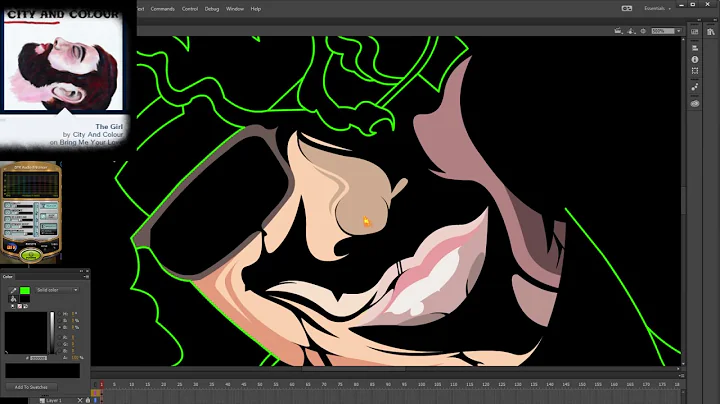Toggle the Layer 1 lock icon
Image resolution: width=720 pixels, height=404 pixels.
(x=88, y=400)
